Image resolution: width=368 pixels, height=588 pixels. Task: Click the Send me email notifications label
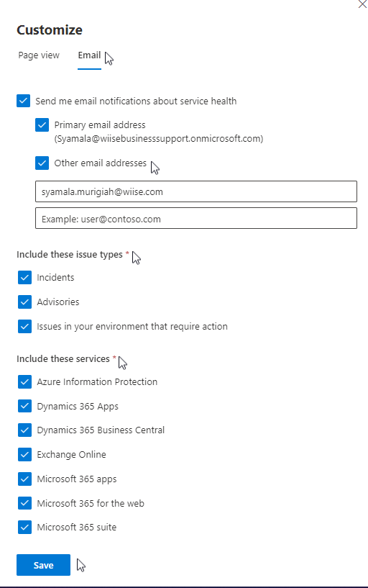pyautogui.click(x=136, y=101)
